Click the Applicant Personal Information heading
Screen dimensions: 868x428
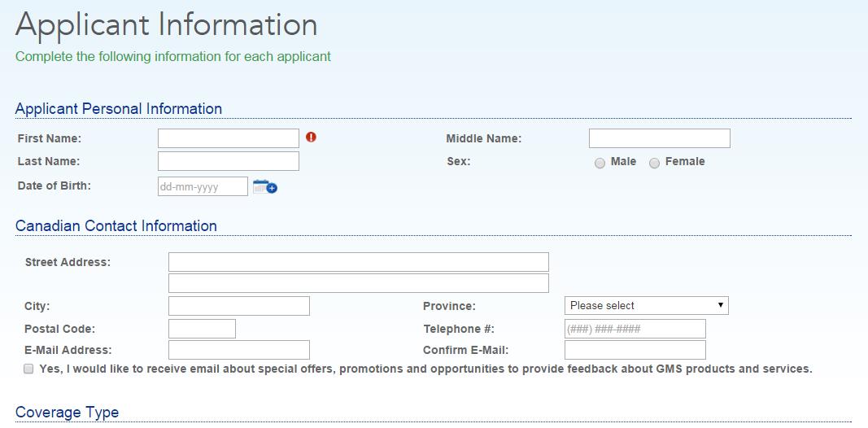118,109
